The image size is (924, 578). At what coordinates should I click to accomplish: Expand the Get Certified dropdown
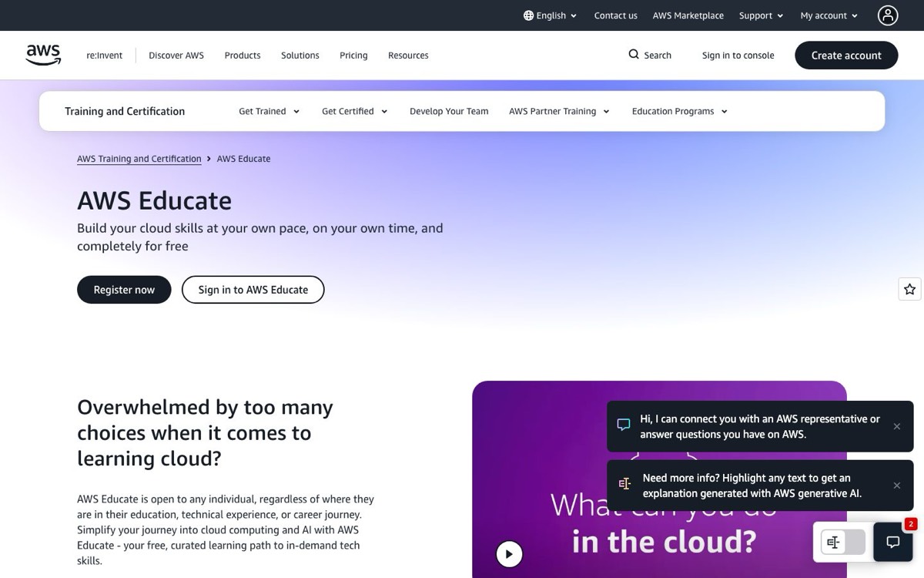(x=355, y=111)
